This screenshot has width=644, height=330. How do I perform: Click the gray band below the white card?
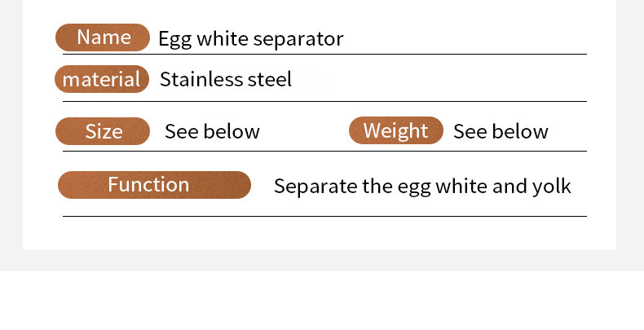click(322, 261)
